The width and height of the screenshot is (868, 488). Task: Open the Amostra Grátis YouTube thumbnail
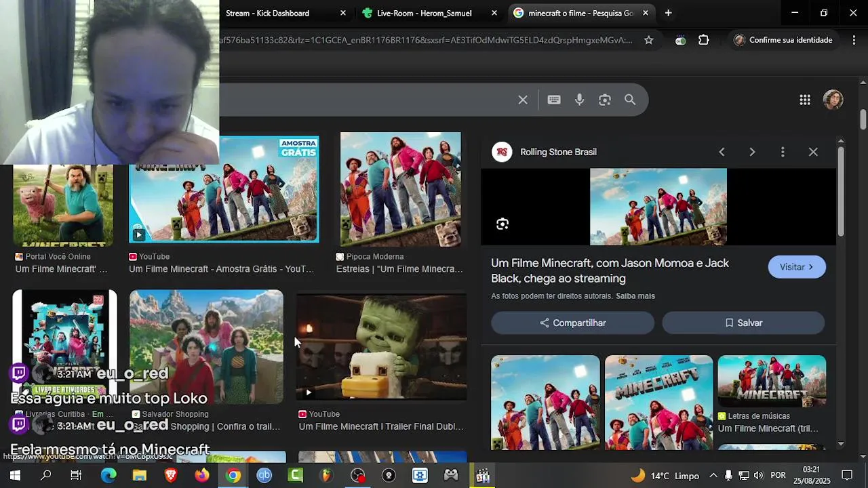[224, 189]
